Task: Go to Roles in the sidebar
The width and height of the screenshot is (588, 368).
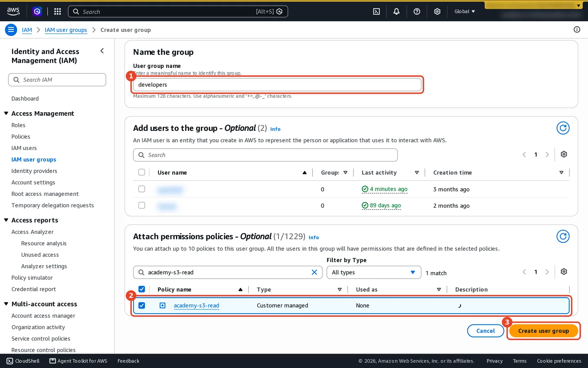Action: (x=18, y=125)
